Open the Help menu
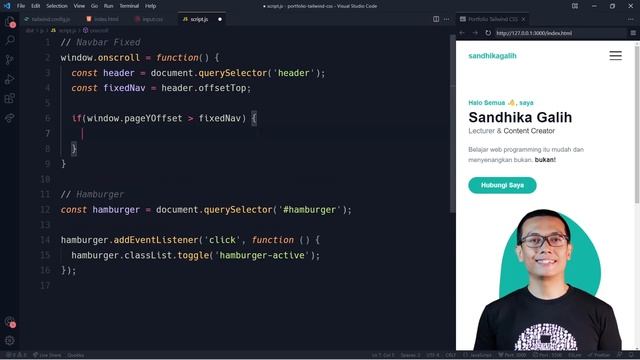The image size is (640, 360). [151, 6]
